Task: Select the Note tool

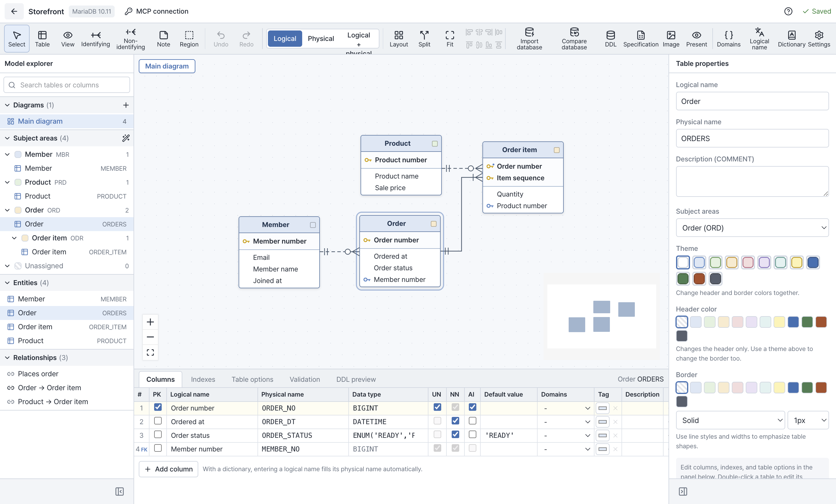Action: click(163, 39)
